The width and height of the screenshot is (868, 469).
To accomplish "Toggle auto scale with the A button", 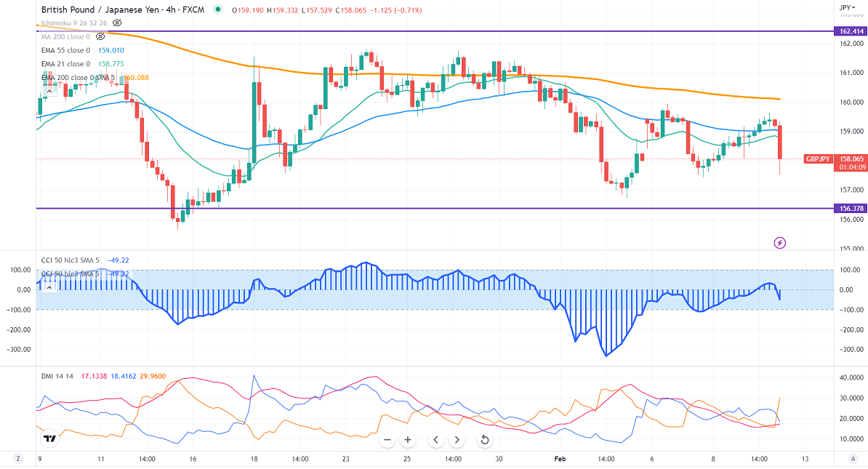I will 852,459.
